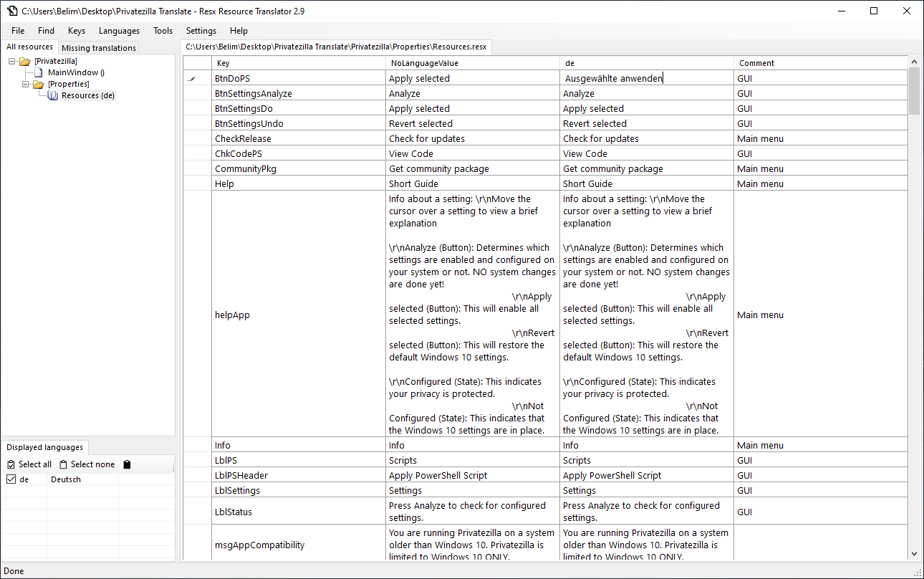Click the app icon in the title bar
924x579 pixels.
point(12,11)
